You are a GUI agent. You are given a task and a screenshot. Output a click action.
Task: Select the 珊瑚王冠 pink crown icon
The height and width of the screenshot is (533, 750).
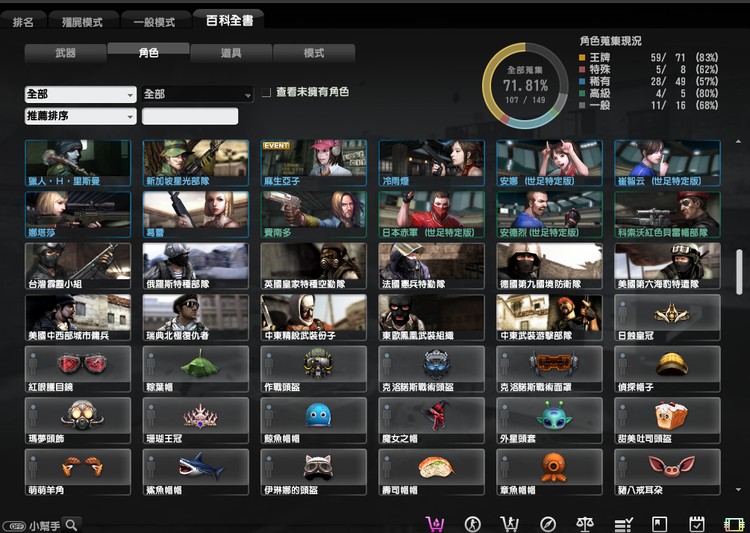click(x=200, y=415)
